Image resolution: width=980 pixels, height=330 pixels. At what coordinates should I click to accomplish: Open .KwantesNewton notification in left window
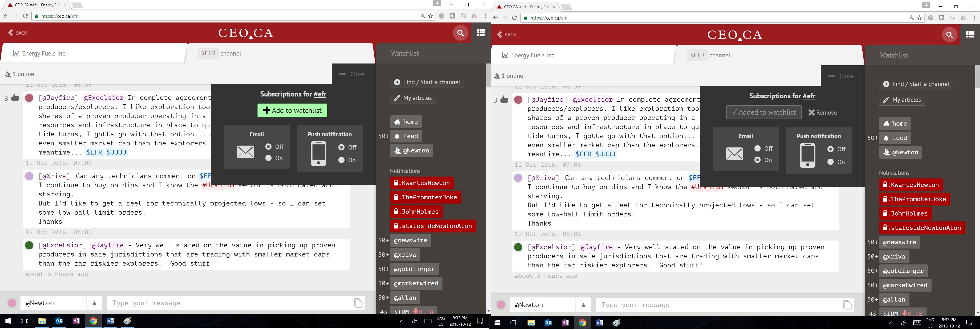(x=422, y=183)
